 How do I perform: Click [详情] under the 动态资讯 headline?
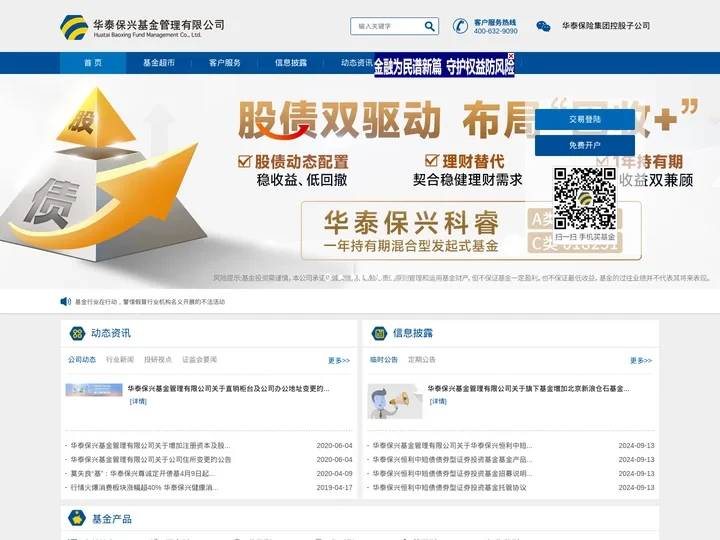138,401
